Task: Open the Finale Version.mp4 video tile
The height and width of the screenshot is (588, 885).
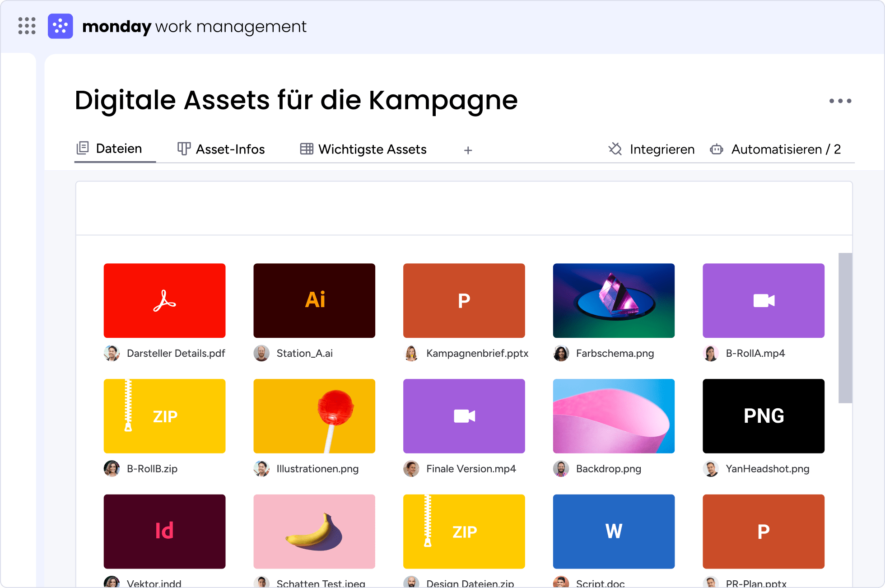Action: [x=464, y=416]
